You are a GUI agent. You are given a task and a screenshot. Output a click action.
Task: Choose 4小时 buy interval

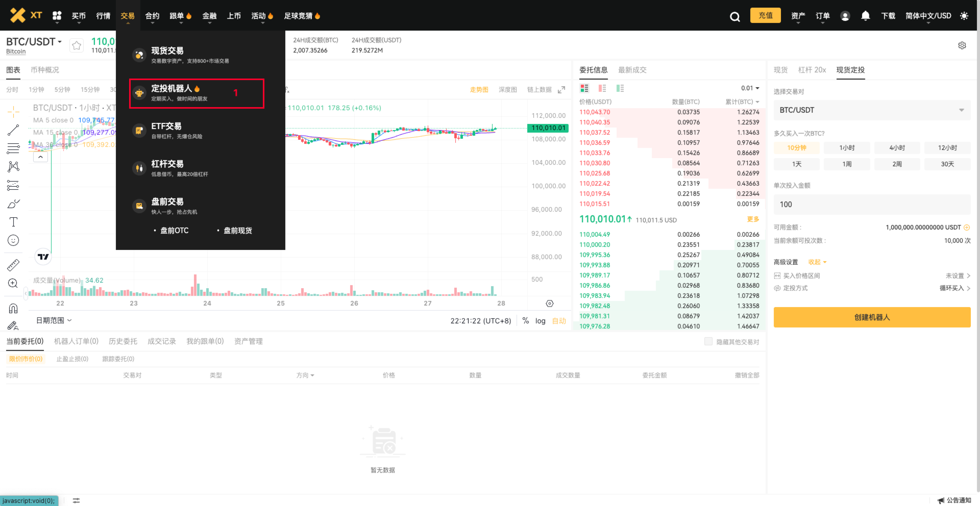[x=897, y=148]
